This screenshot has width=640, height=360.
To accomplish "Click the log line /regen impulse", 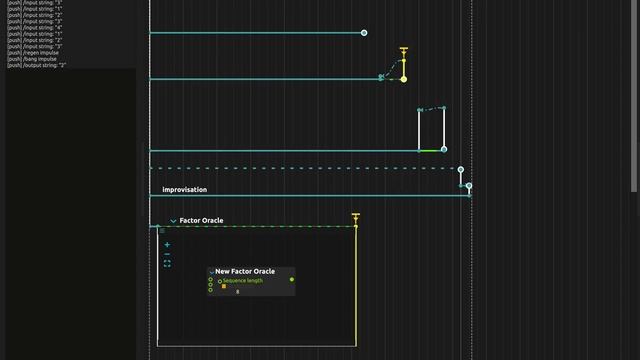I will [x=33, y=53].
